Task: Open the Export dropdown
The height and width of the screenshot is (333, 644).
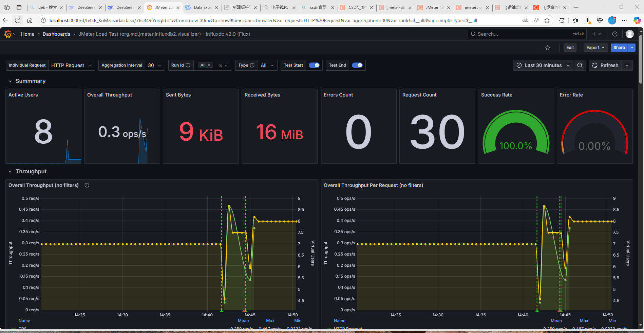Action: 595,48
